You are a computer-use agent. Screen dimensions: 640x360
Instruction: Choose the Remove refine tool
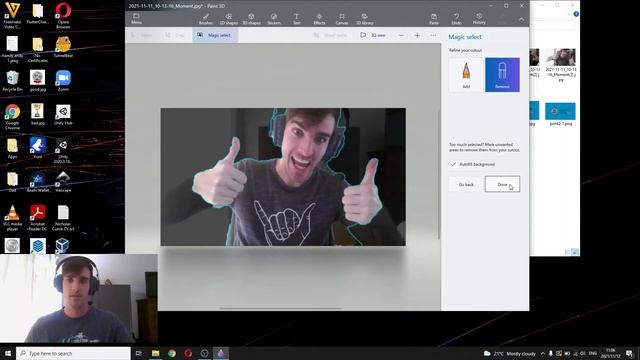[502, 75]
